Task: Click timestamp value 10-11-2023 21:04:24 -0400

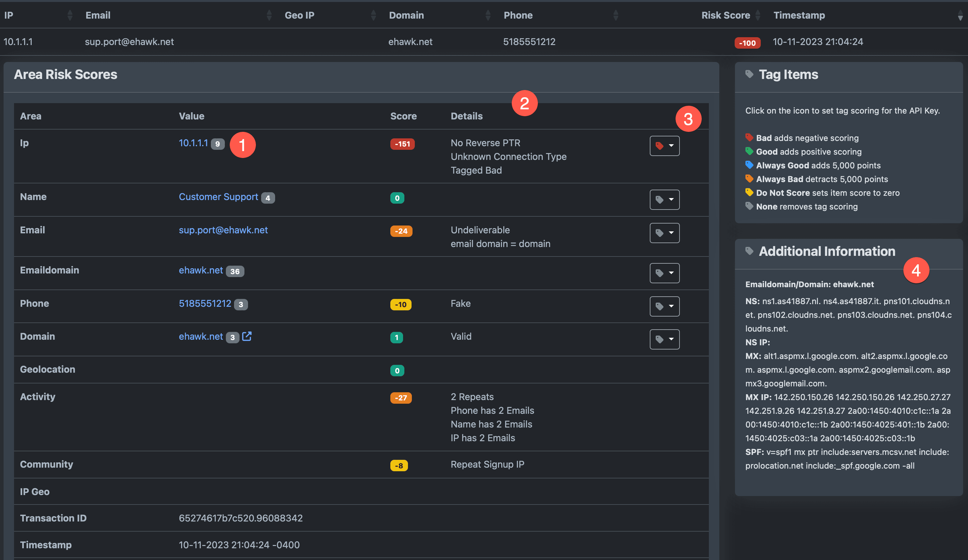Action: pyautogui.click(x=239, y=545)
